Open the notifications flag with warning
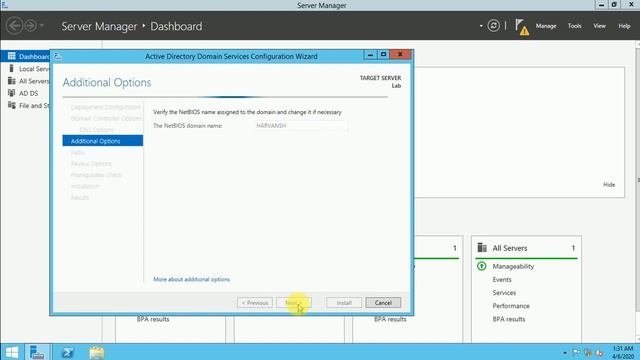The height and width of the screenshot is (360, 640). tap(522, 27)
